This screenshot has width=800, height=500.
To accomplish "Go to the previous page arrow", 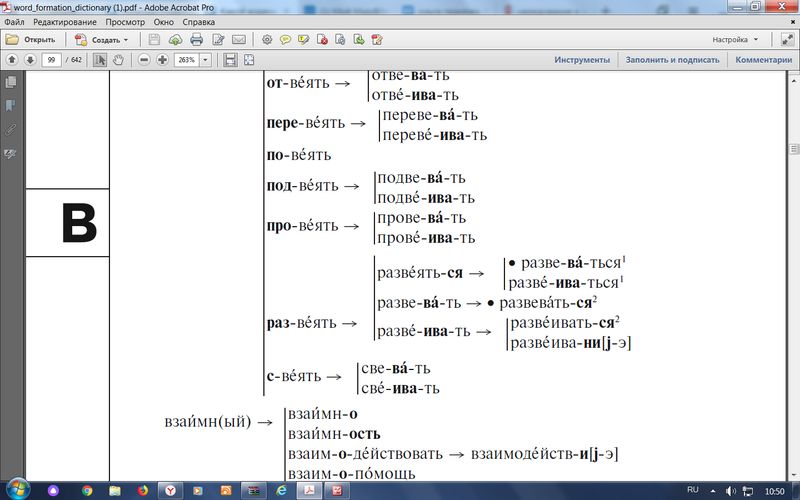I will (x=12, y=60).
